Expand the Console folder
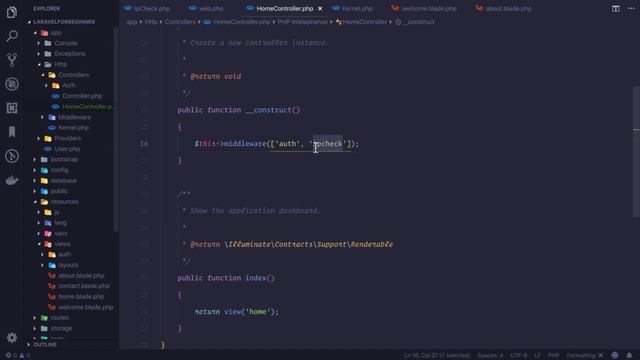 [65, 43]
